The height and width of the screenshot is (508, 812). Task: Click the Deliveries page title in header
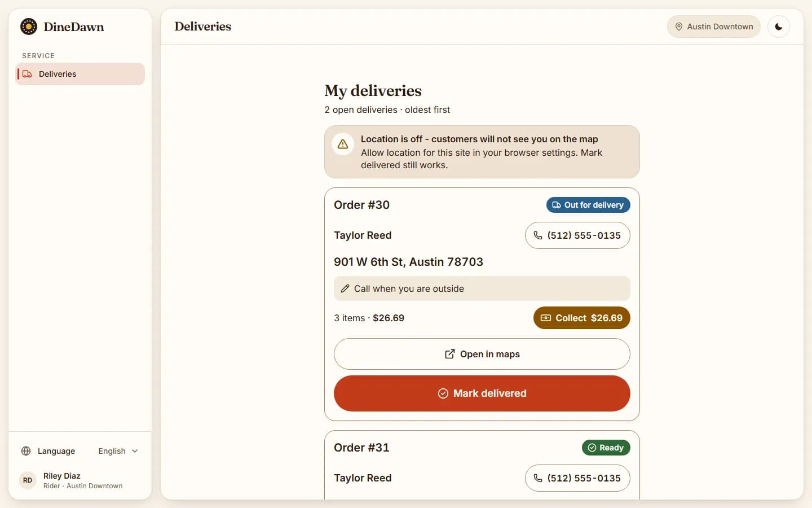point(203,27)
